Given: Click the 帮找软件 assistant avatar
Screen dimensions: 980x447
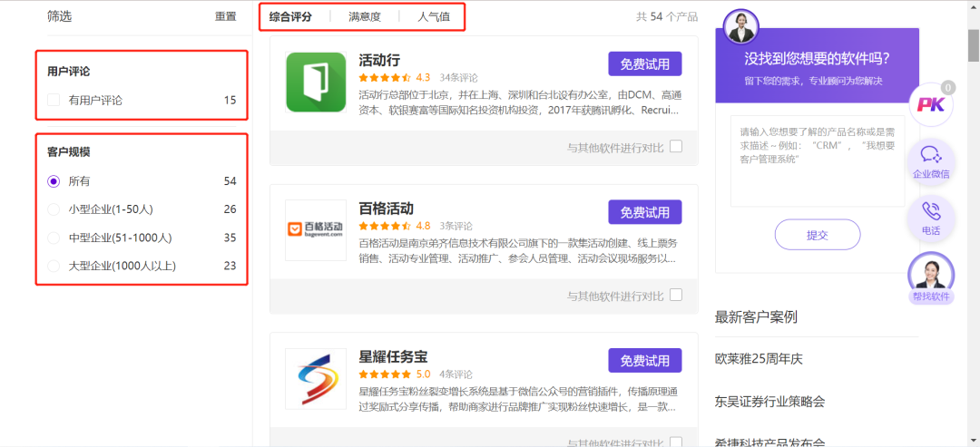Looking at the screenshot, I should click(x=931, y=277).
